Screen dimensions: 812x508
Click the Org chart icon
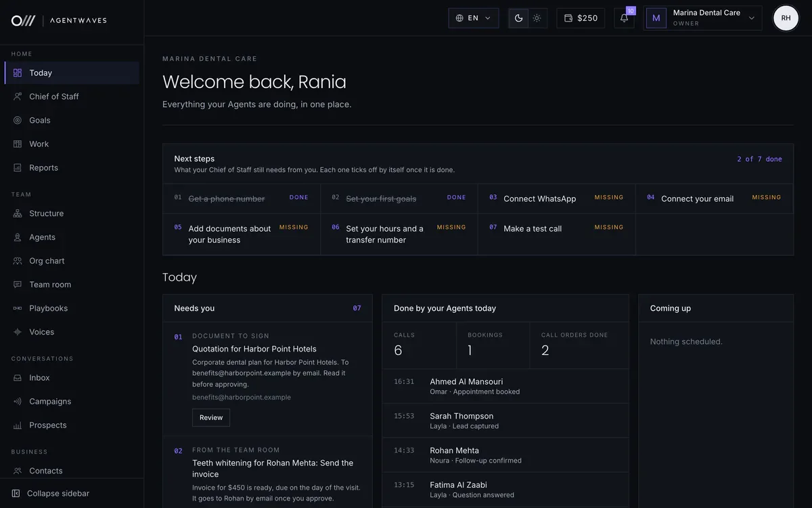[x=18, y=261]
